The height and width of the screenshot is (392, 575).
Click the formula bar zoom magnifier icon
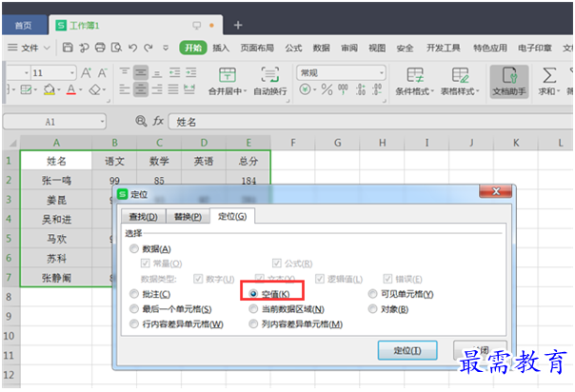point(141,121)
